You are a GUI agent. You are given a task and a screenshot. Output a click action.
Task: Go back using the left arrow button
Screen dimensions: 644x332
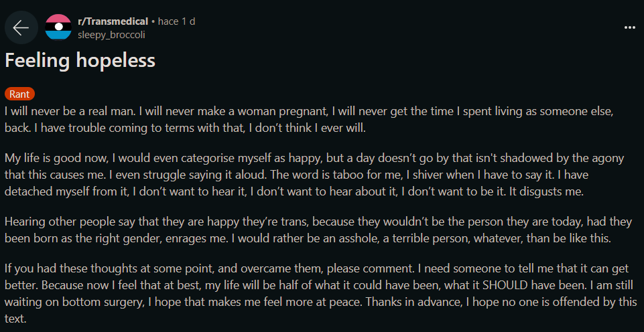click(x=21, y=27)
